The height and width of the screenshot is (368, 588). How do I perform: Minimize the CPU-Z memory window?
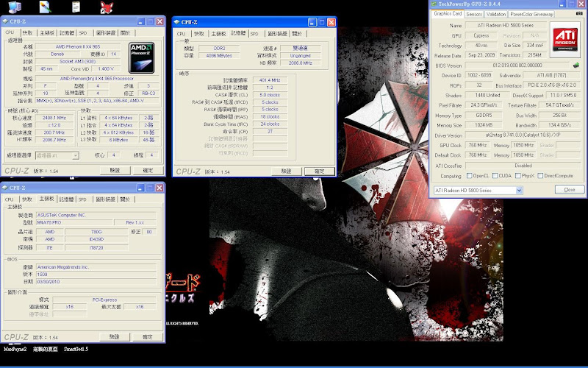tap(312, 22)
